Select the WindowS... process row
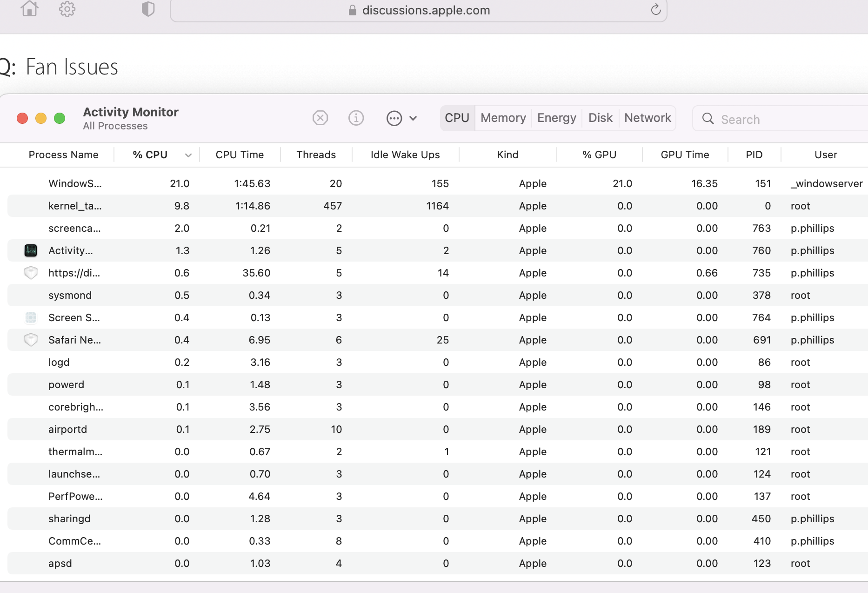Viewport: 868px width, 593px height. pos(438,183)
